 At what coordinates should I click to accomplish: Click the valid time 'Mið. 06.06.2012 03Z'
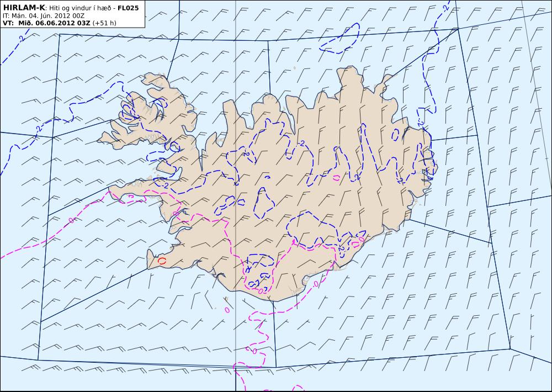tap(54, 23)
